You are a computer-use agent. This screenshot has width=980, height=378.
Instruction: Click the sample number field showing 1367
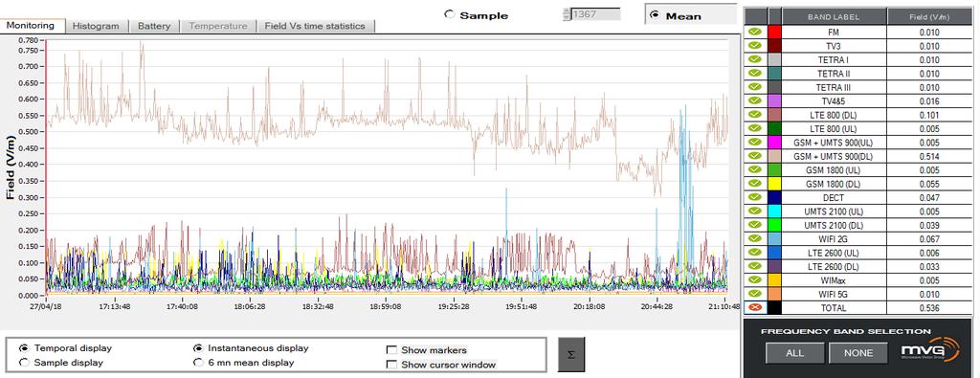[x=595, y=13]
